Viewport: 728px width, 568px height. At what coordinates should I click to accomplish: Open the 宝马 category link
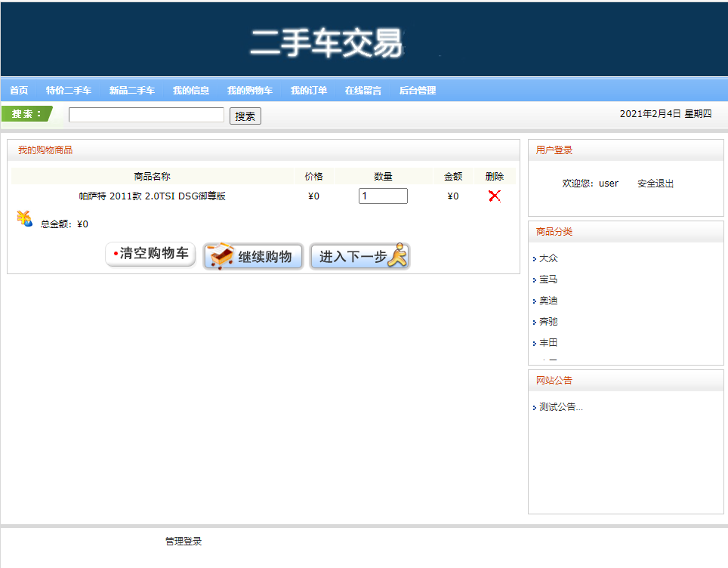point(547,279)
